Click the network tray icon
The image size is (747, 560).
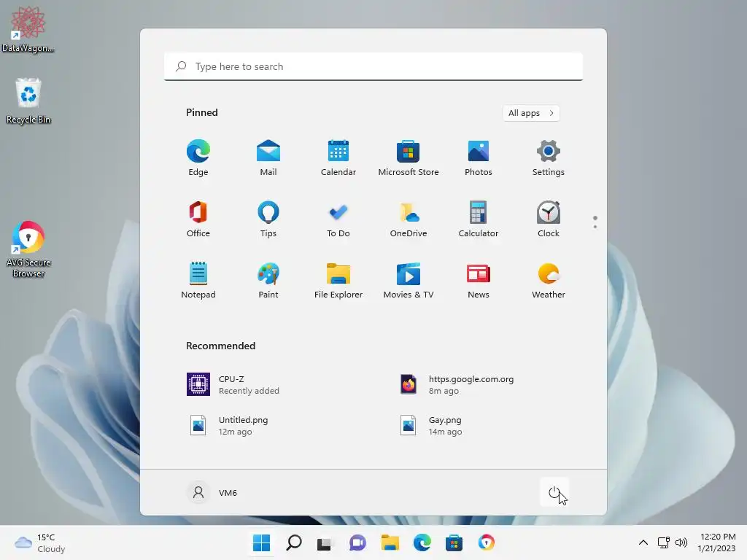(664, 542)
